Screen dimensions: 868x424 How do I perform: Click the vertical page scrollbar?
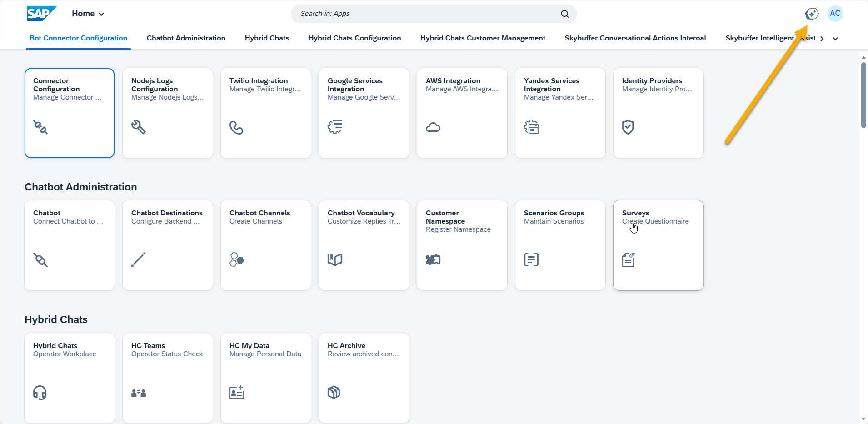[863, 95]
